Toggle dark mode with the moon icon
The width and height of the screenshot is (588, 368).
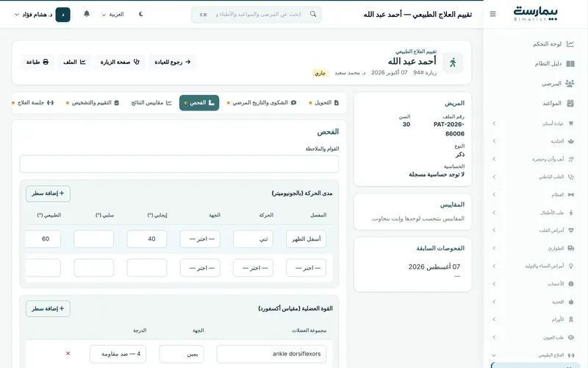[141, 14]
